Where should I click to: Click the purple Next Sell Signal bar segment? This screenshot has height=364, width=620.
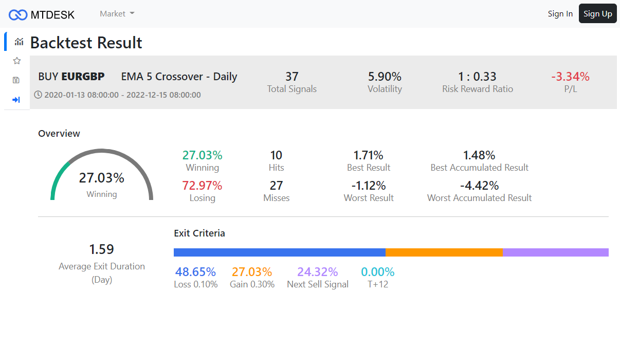[555, 252]
